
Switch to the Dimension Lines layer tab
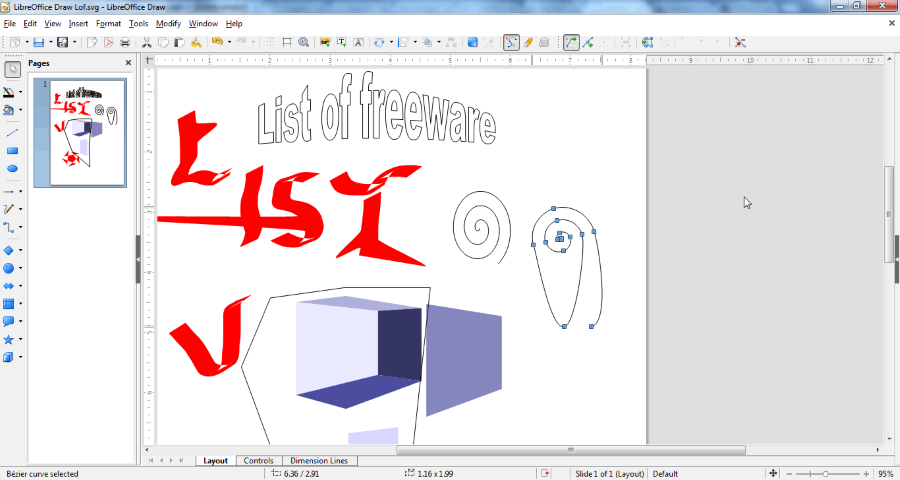click(319, 460)
